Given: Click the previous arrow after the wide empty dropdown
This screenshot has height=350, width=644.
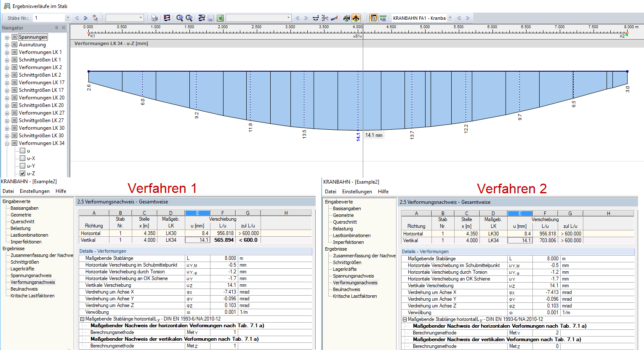Looking at the screenshot, I should (297, 18).
